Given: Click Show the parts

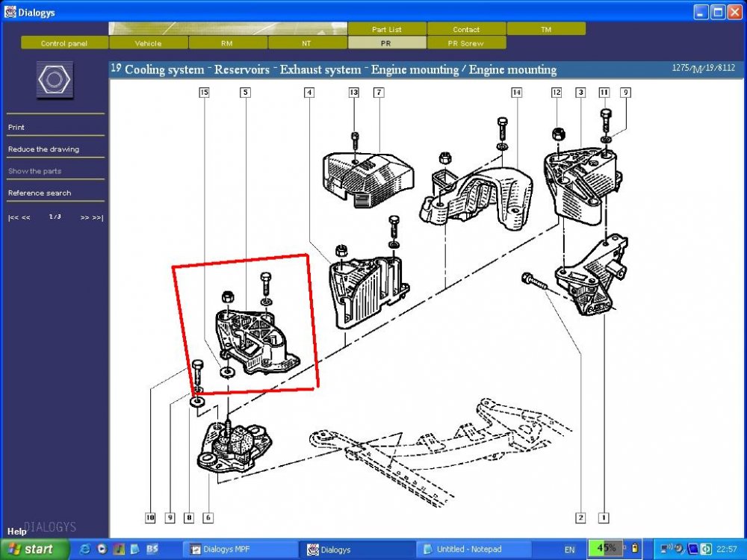Looking at the screenshot, I should tap(34, 171).
